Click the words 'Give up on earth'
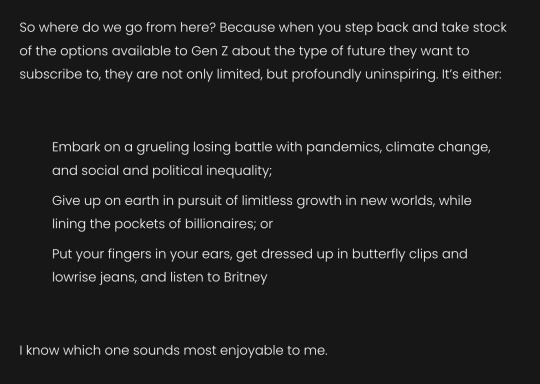The width and height of the screenshot is (540, 384). pos(106,201)
